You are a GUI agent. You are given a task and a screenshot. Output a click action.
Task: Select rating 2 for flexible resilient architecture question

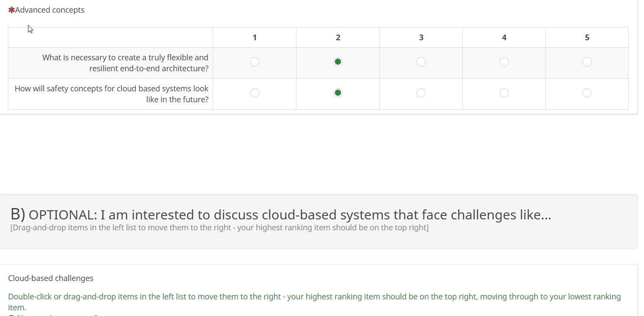[338, 62]
